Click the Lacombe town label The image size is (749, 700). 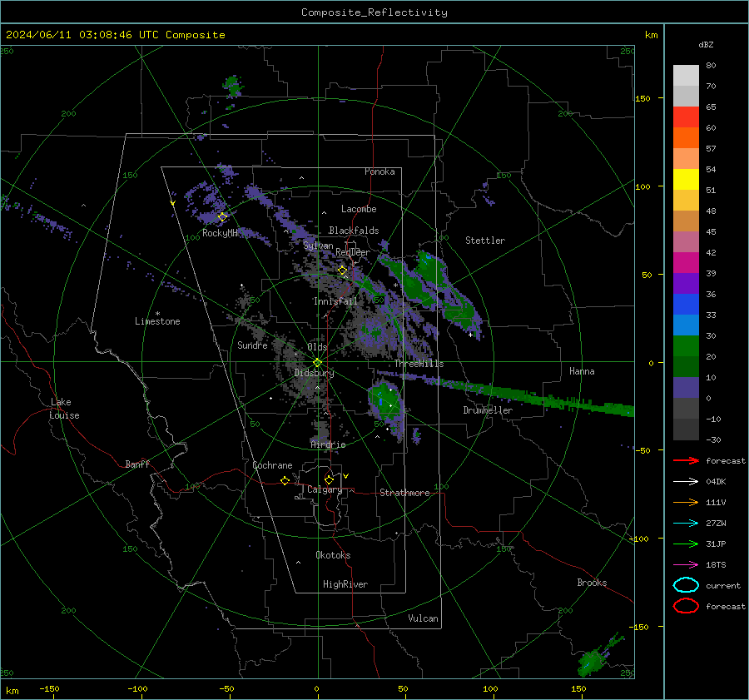358,209
